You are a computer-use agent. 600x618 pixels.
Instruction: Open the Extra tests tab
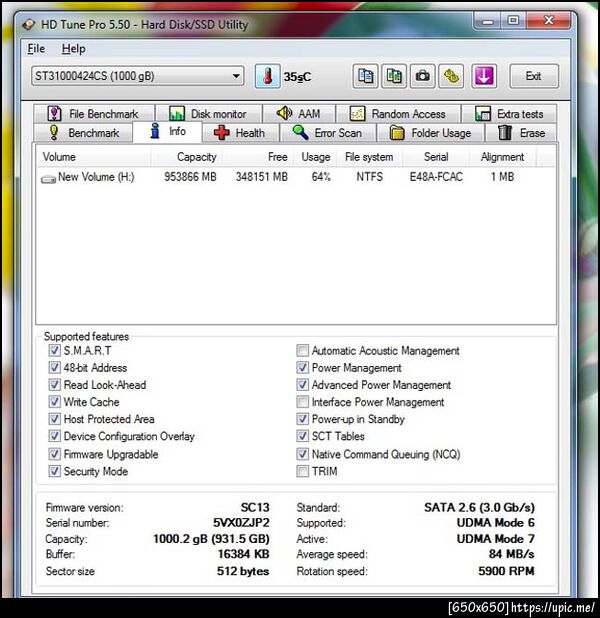pyautogui.click(x=509, y=114)
